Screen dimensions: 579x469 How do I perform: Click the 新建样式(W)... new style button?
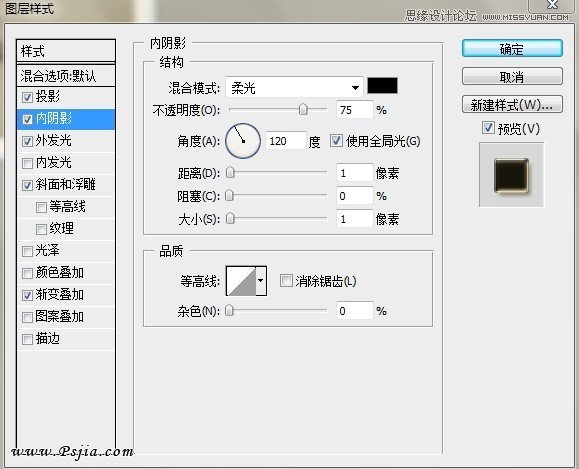(512, 105)
